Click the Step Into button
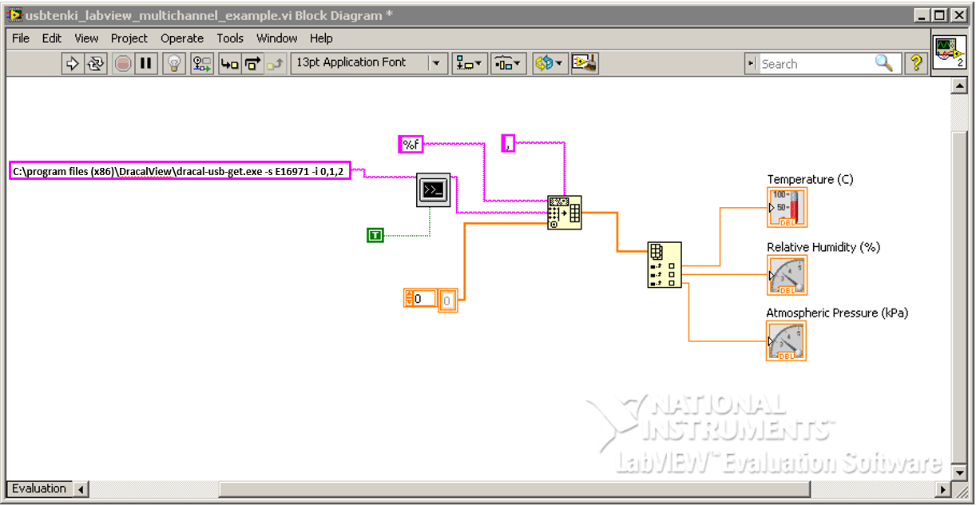The height and width of the screenshot is (506, 980). pyautogui.click(x=229, y=64)
